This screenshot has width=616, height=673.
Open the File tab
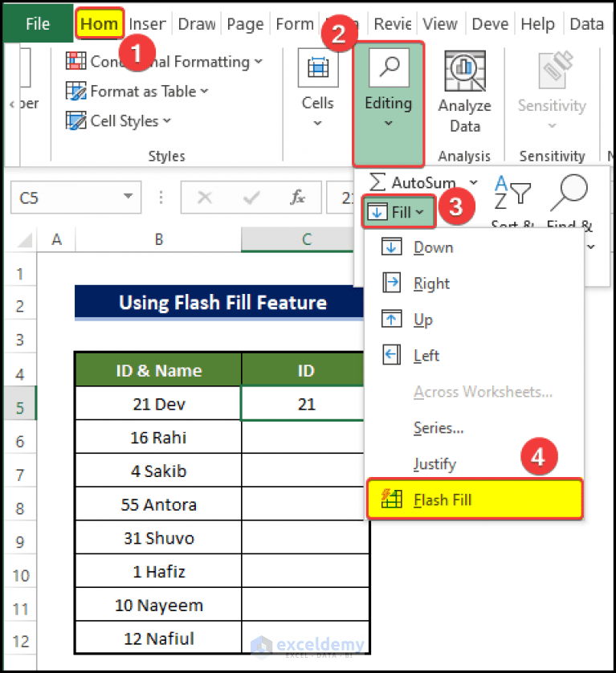pyautogui.click(x=38, y=23)
